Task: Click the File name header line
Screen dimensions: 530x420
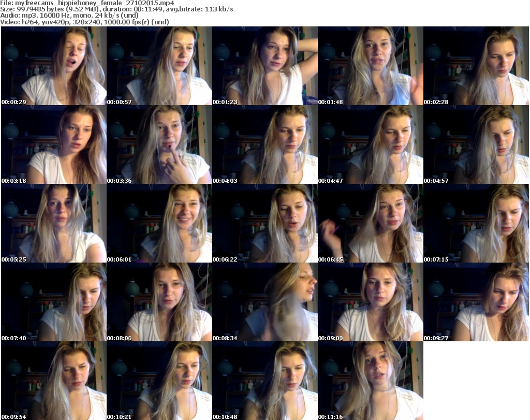Action: pos(87,3)
